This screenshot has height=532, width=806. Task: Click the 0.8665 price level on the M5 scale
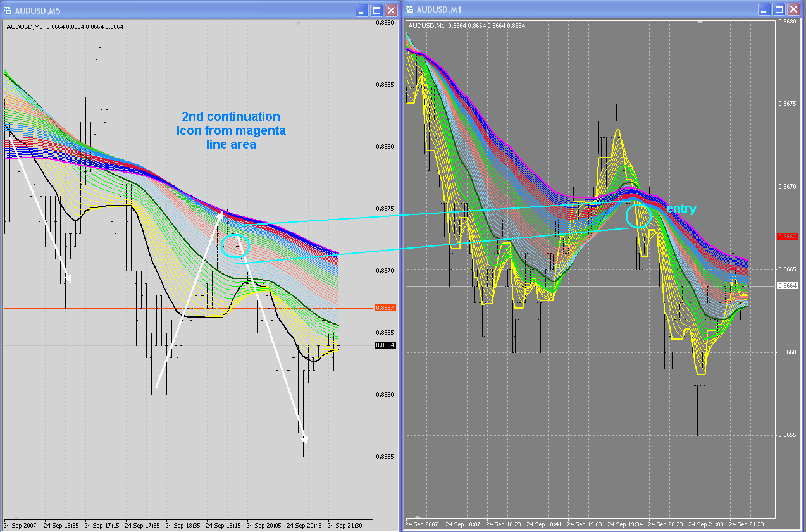tap(385, 333)
